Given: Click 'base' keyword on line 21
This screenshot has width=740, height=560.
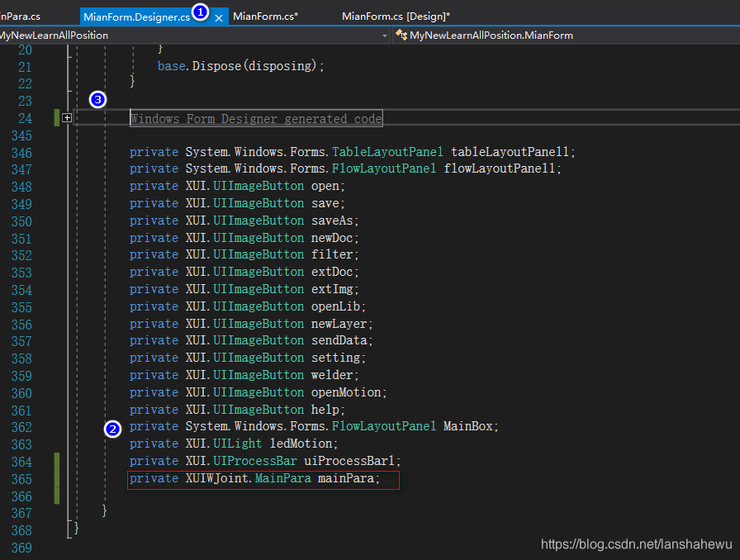Looking at the screenshot, I should [171, 65].
